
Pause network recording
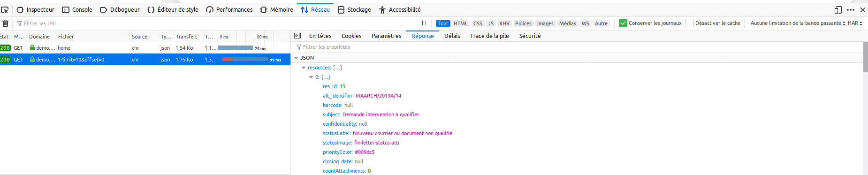pos(424,23)
